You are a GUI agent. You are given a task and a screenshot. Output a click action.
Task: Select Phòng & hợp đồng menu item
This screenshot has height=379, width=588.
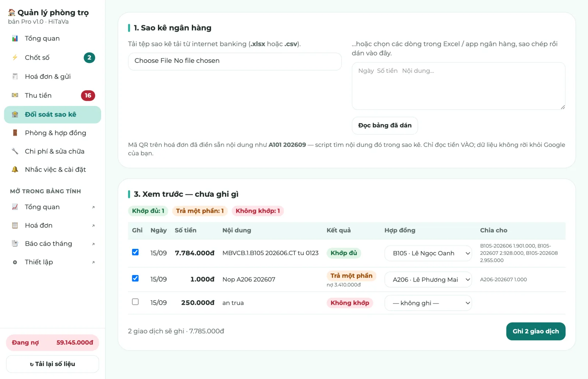(53, 133)
